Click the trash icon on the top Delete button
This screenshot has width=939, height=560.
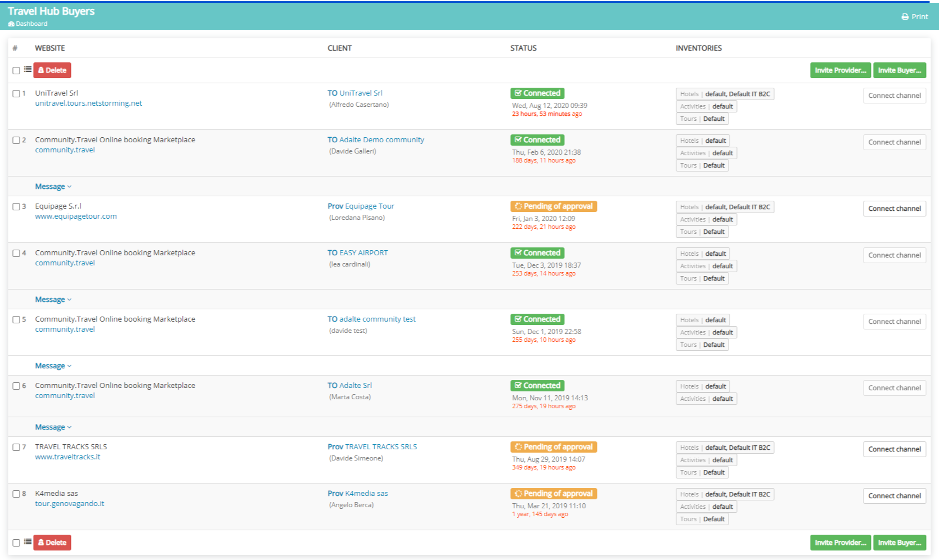(42, 70)
